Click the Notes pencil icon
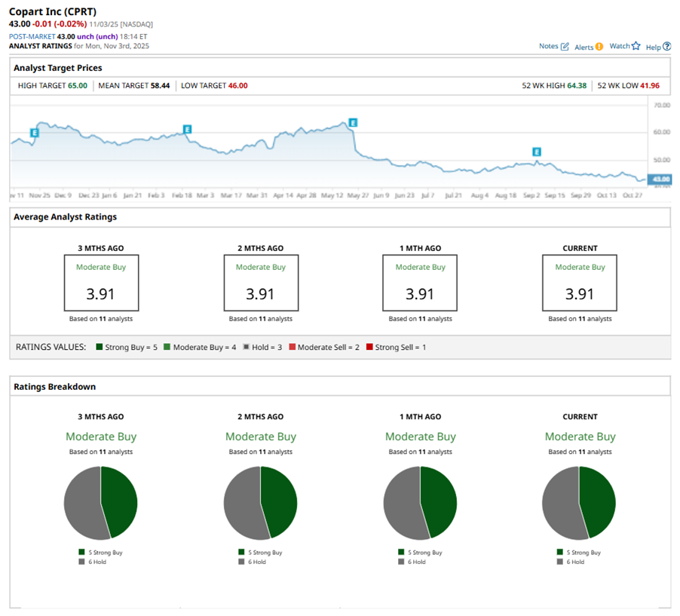 pyautogui.click(x=565, y=47)
